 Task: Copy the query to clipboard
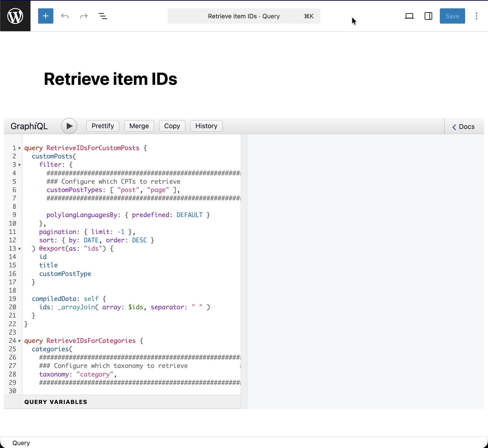click(x=172, y=126)
